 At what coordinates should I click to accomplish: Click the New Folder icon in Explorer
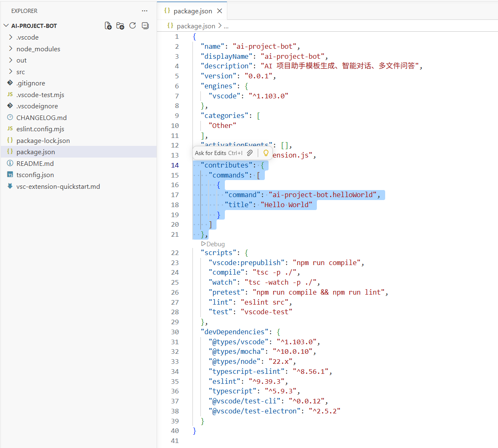pos(120,25)
